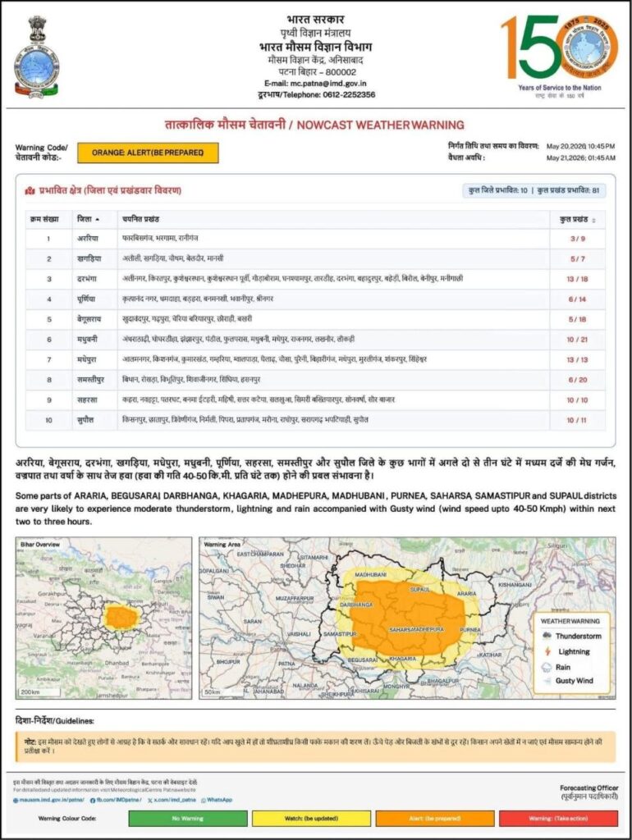Click the validity time May 21,2026 01:45 AM
This screenshot has height=840, width=632.
(580, 158)
